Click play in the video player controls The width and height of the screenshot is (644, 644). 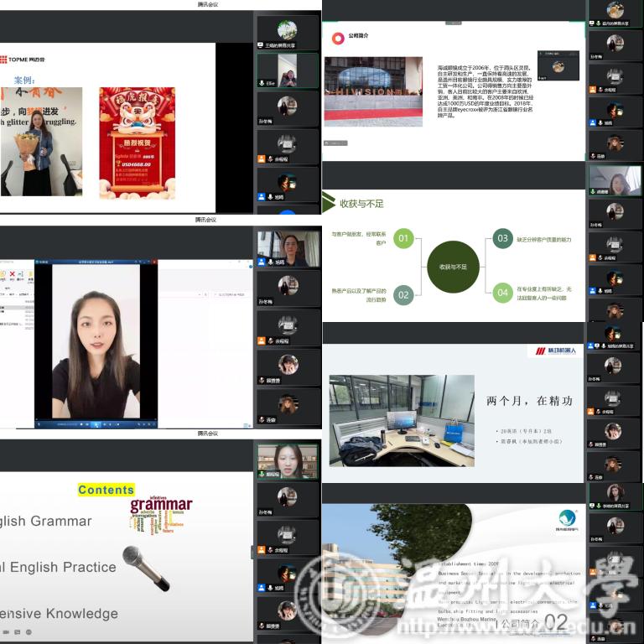pyautogui.click(x=96, y=424)
